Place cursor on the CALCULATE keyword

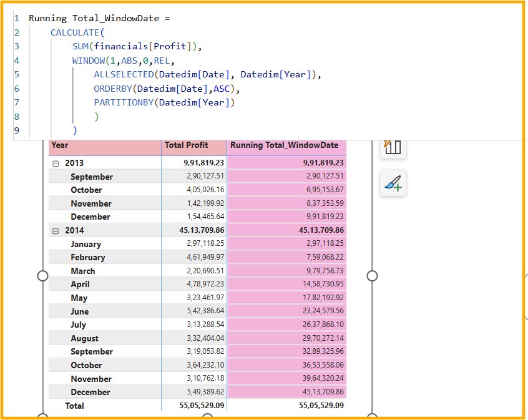tap(76, 32)
